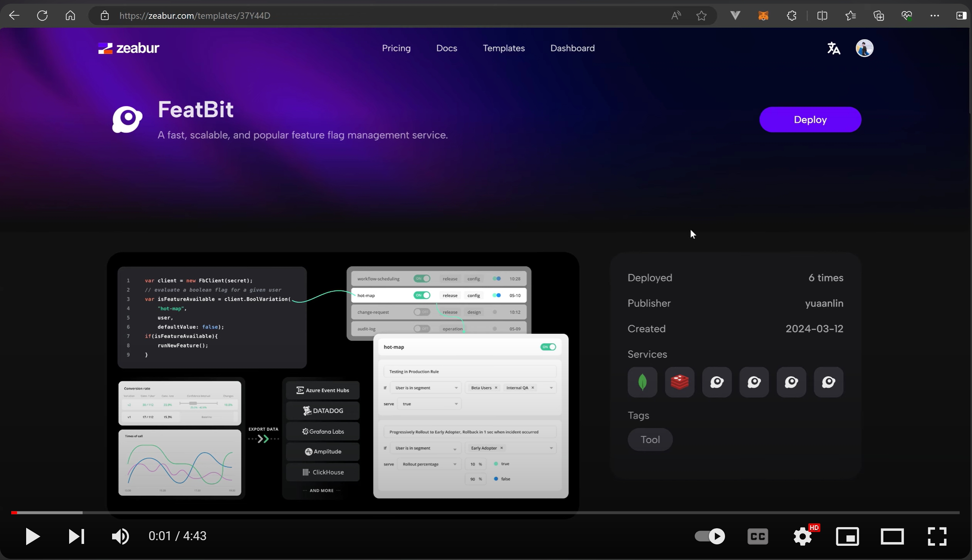This screenshot has height=560, width=972.
Task: Open Templates in the navigation
Action: coord(503,48)
